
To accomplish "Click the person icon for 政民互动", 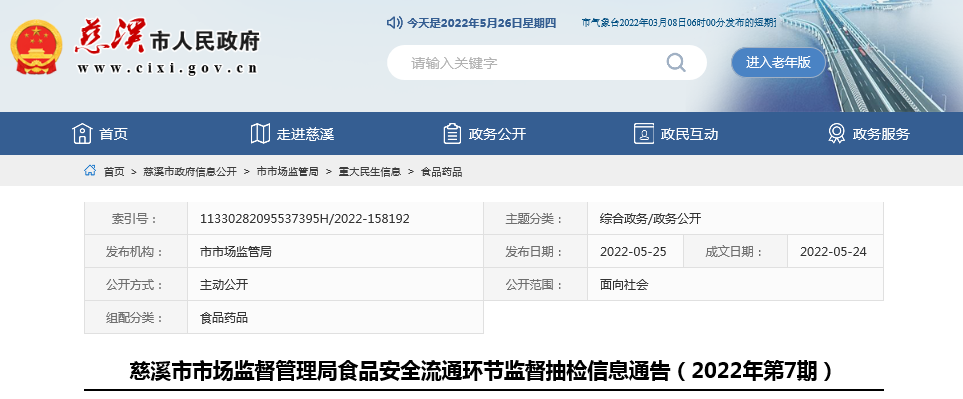I will (x=644, y=133).
